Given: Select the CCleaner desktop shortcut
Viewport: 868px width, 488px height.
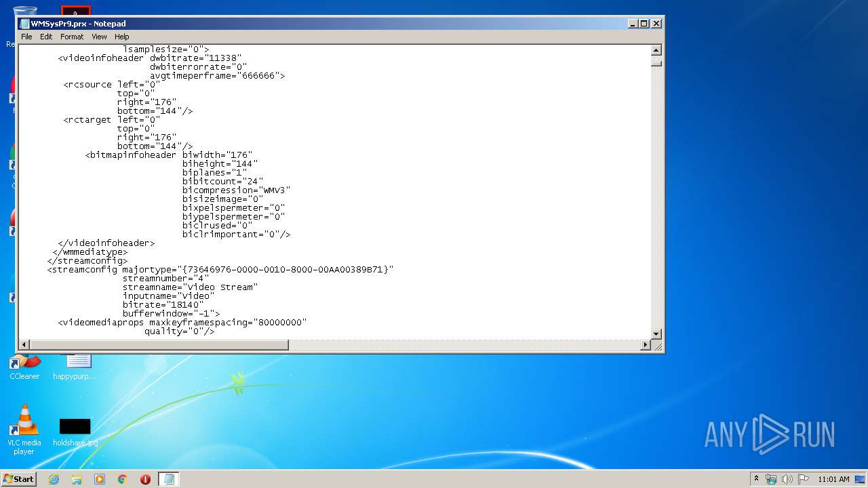Looking at the screenshot, I should tap(24, 368).
